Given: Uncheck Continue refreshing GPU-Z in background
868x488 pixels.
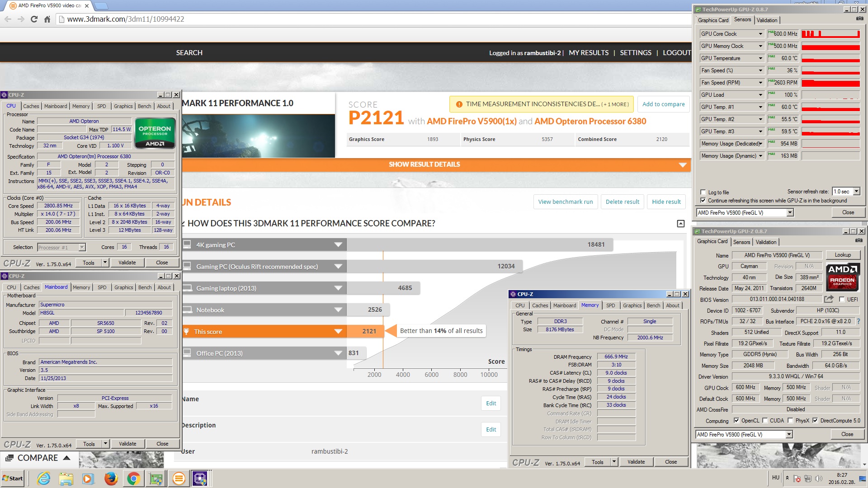Looking at the screenshot, I should 703,200.
